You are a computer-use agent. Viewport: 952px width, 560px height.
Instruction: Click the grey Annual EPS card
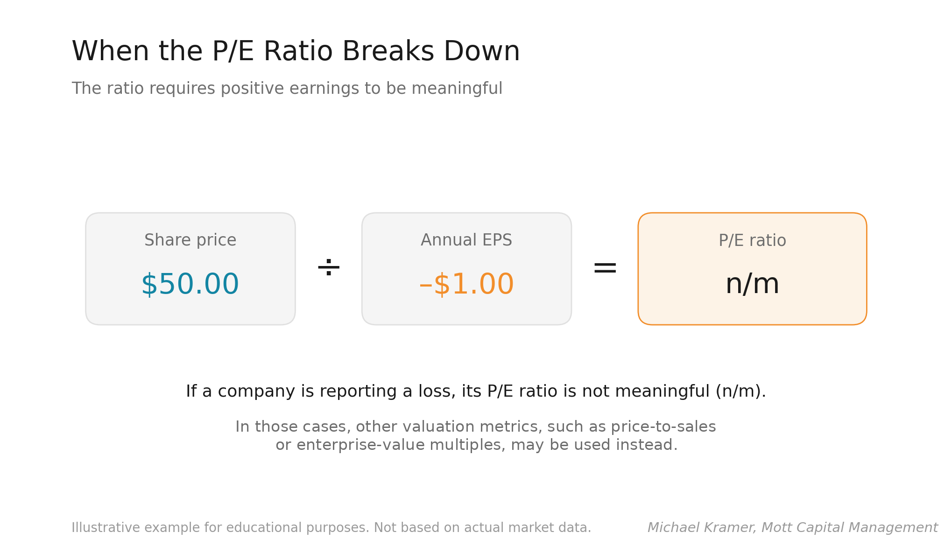466,269
